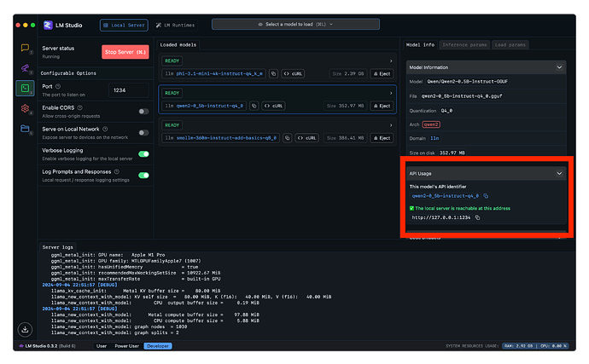Turn off Log Prompts and Responses switch
This screenshot has width=589, height=364.
click(143, 176)
